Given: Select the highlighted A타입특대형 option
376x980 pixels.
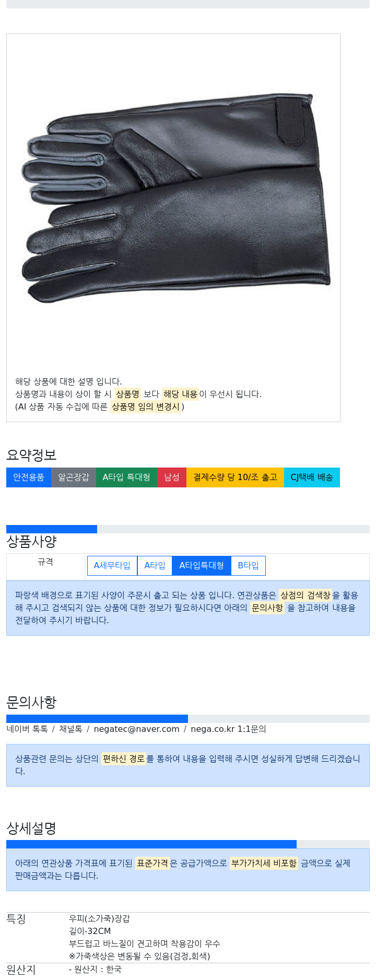Looking at the screenshot, I should (202, 566).
